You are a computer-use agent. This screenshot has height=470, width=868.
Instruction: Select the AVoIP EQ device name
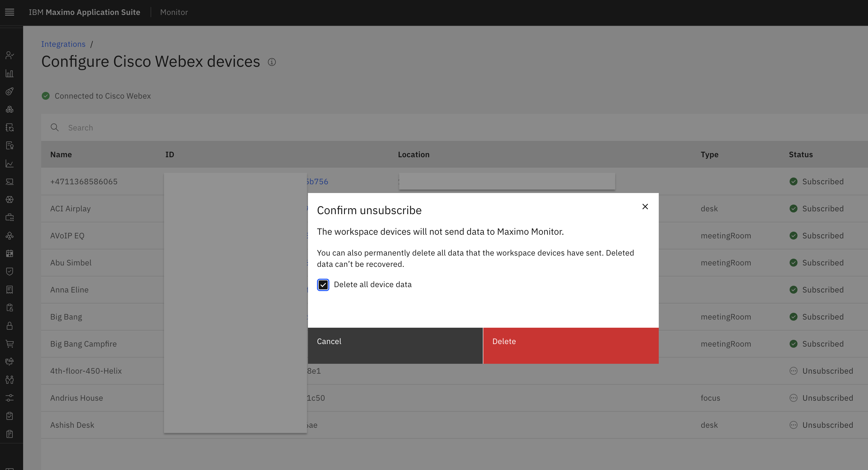click(x=67, y=236)
